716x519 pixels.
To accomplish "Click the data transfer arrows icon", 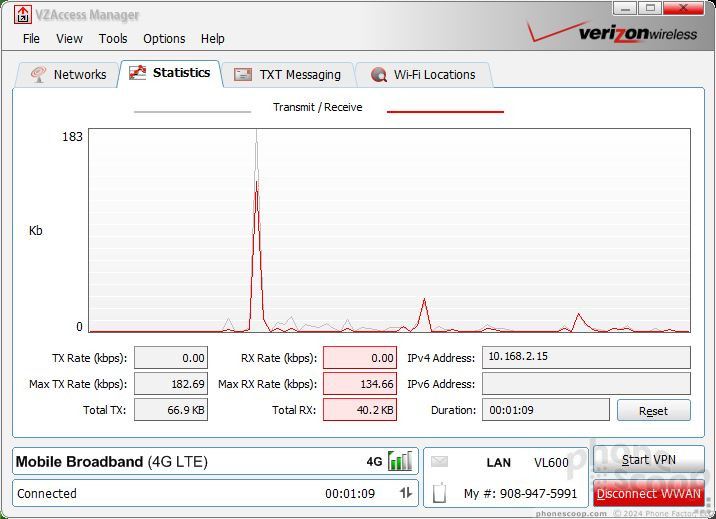I will point(406,493).
